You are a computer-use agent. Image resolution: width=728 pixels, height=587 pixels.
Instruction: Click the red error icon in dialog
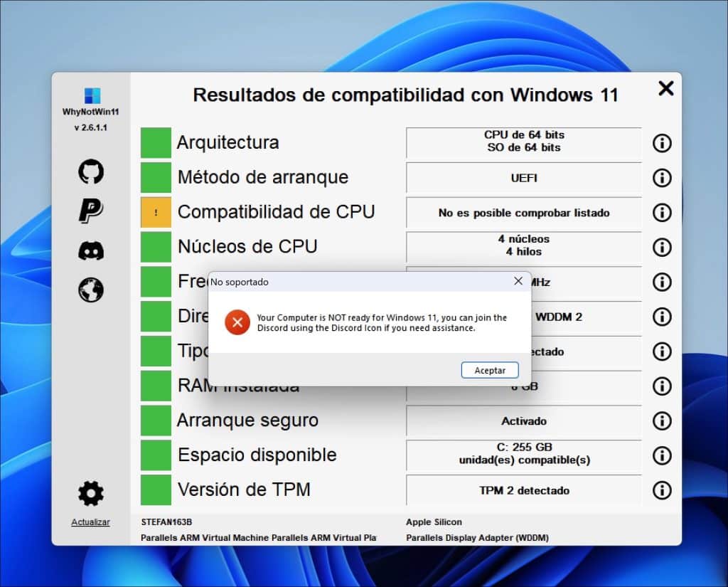[x=237, y=322]
